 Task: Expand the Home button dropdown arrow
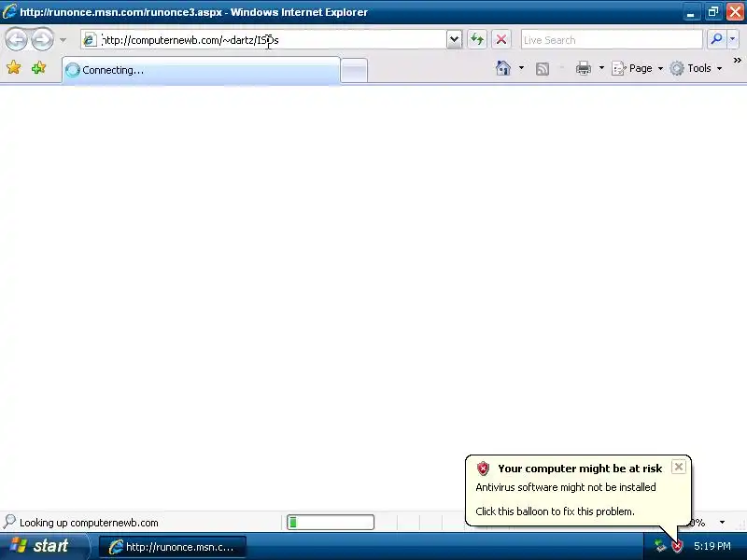tap(521, 68)
